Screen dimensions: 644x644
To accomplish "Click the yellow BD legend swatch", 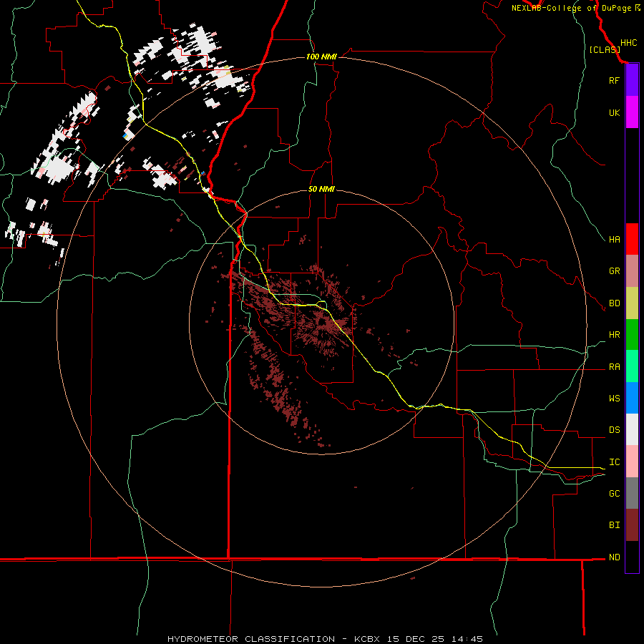I will tap(632, 303).
